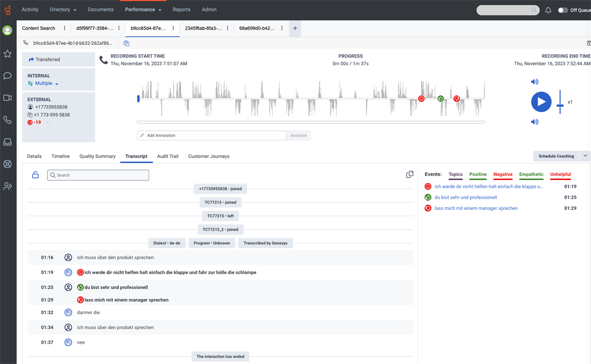Click the lock icon above the transcript search
591x364 pixels.
35,175
